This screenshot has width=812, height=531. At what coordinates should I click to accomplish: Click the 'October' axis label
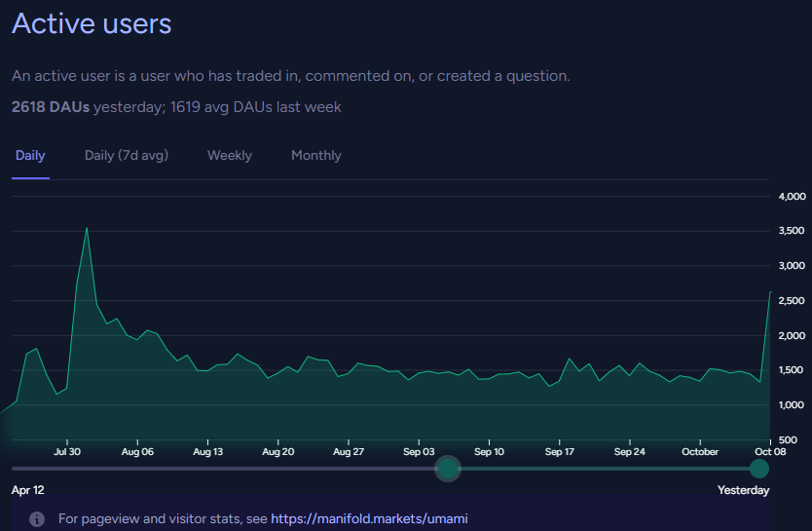pos(700,452)
